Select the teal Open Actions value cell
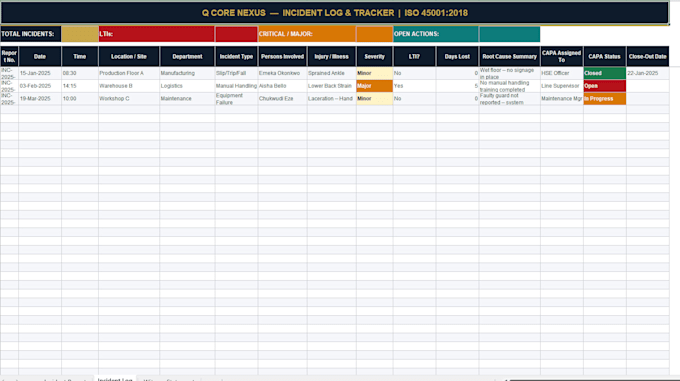This screenshot has height=381, width=680. coord(510,34)
